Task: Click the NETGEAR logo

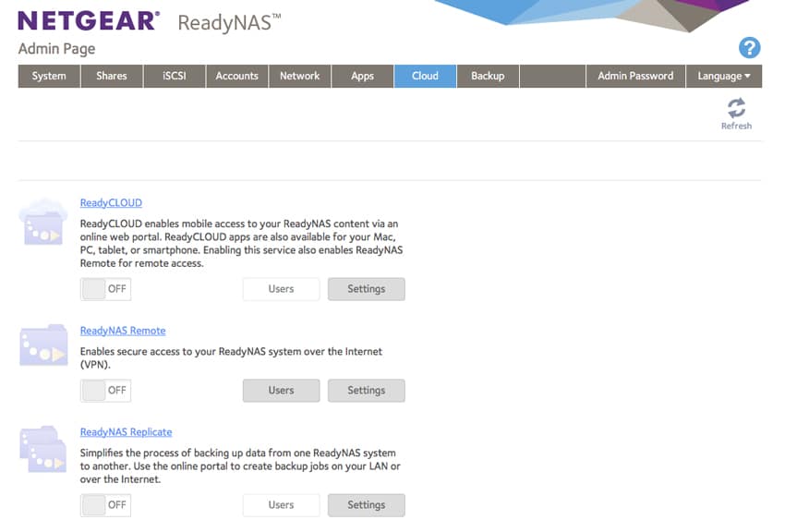Action: [89, 21]
